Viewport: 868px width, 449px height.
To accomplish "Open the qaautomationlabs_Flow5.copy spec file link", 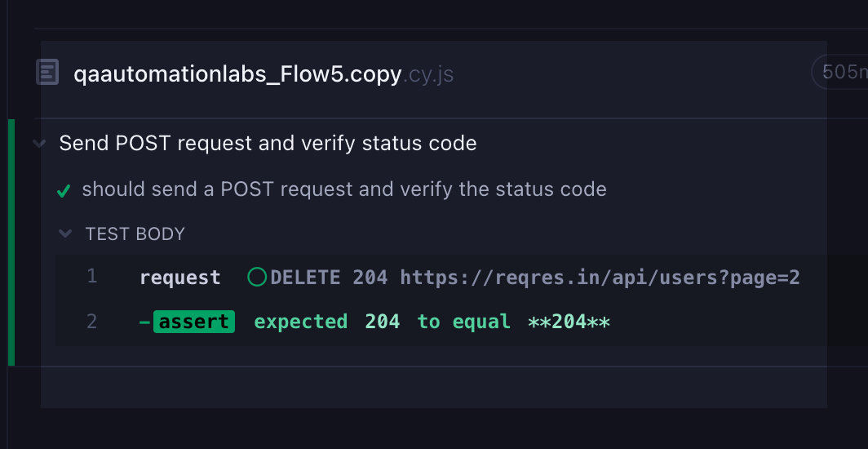I will click(x=237, y=74).
